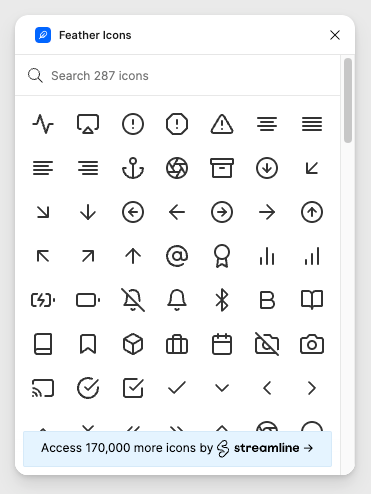
Task: Choose the align-right icon
Action: (88, 168)
